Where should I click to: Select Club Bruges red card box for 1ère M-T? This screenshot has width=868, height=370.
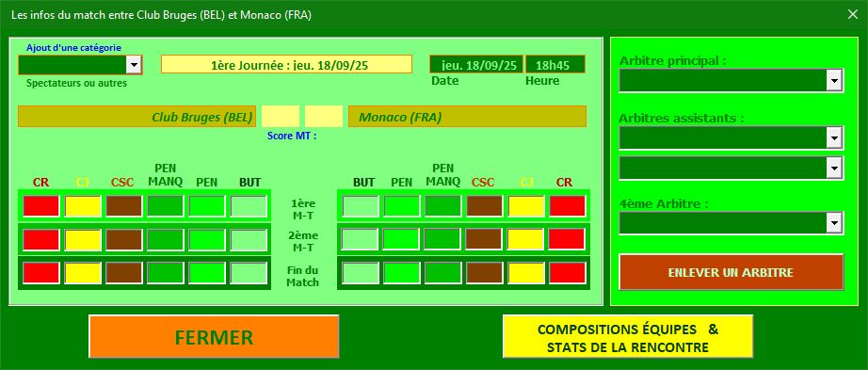(x=41, y=206)
